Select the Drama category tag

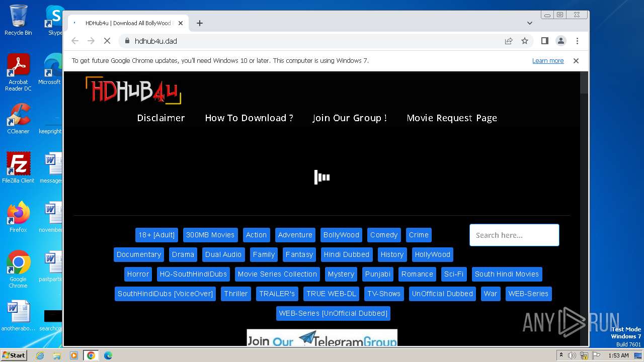(183, 254)
